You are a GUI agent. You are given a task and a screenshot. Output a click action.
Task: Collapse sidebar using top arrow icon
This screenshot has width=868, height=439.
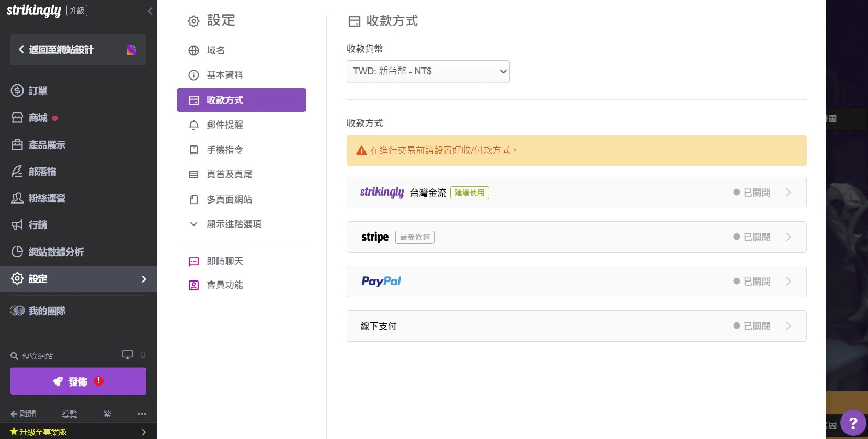coord(150,11)
